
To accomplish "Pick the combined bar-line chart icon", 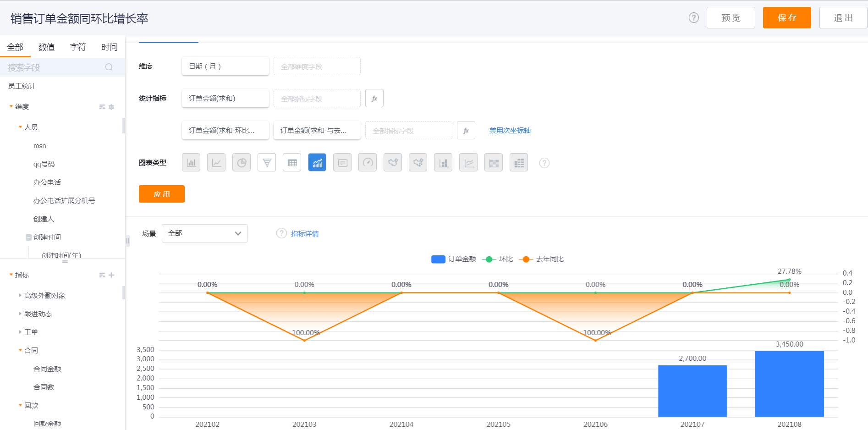I will [317, 163].
